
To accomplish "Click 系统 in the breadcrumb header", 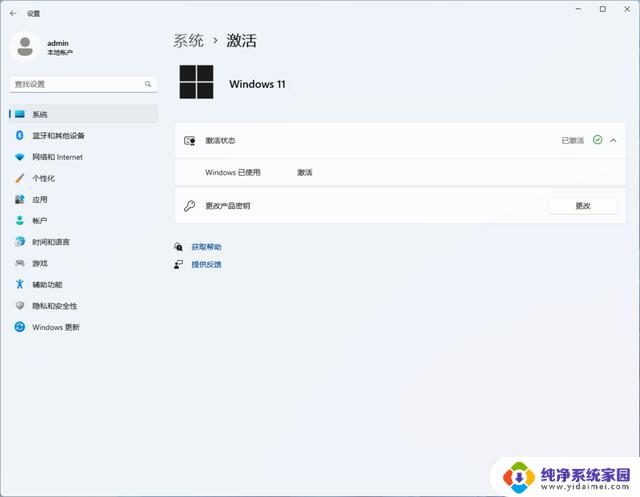I will tap(188, 41).
